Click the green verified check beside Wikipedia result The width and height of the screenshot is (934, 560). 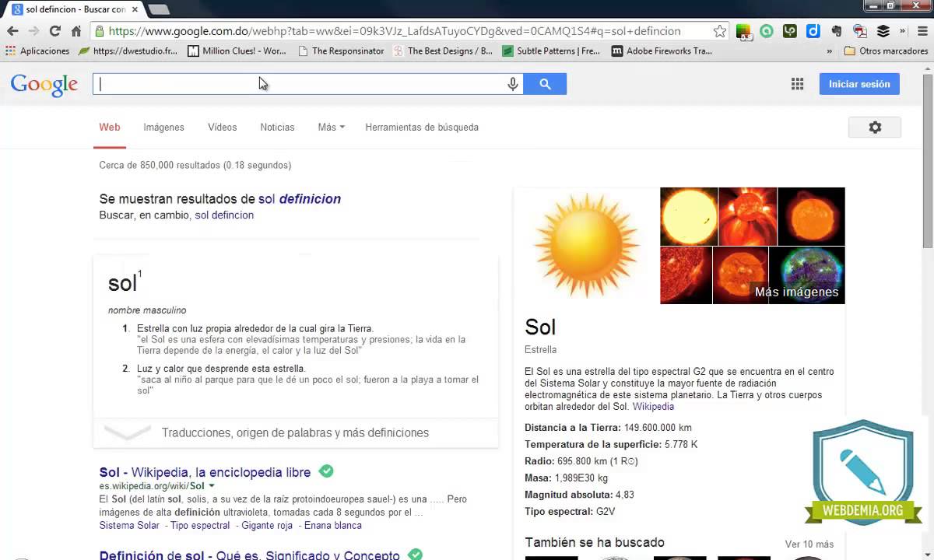coord(327,471)
